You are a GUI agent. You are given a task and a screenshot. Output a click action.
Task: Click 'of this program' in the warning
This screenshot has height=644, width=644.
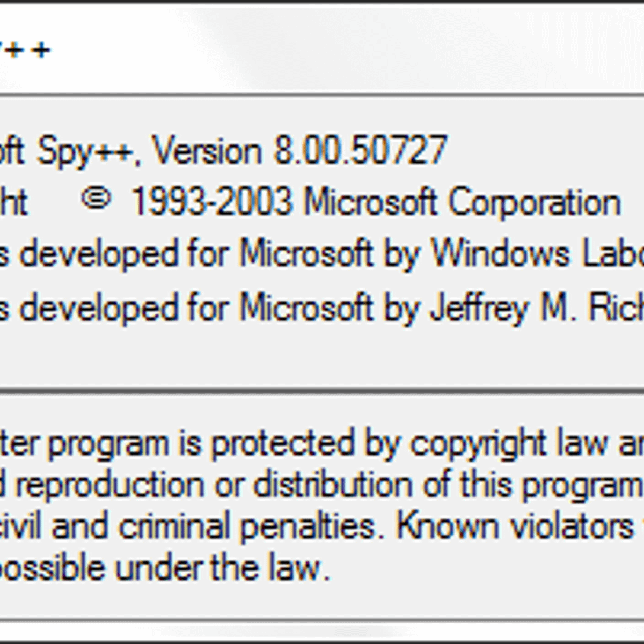pos(531,485)
